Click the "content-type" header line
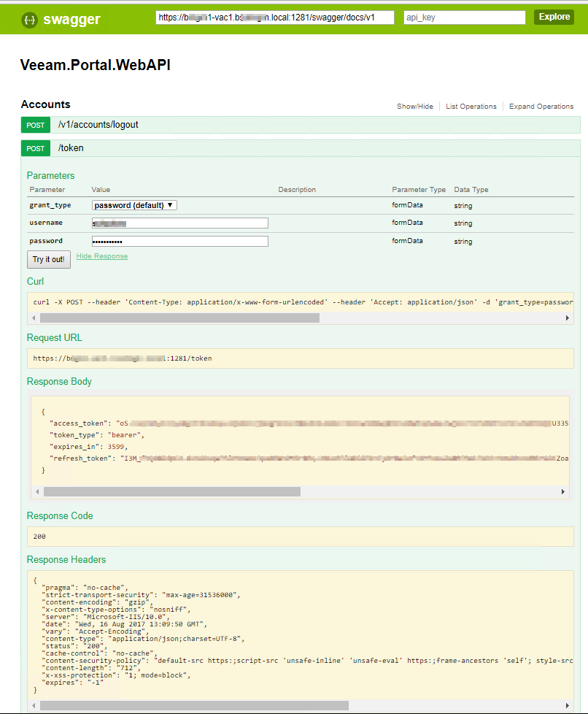This screenshot has width=588, height=714. (x=143, y=639)
